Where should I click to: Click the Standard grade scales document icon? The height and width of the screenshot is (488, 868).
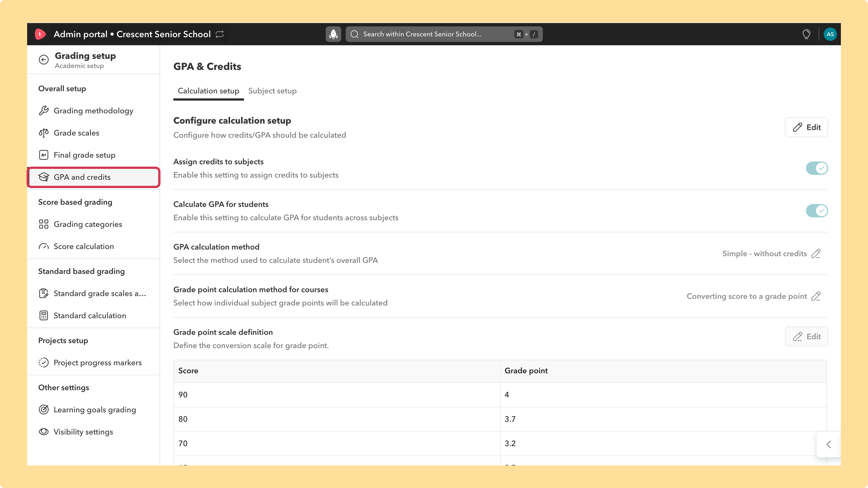(x=44, y=293)
